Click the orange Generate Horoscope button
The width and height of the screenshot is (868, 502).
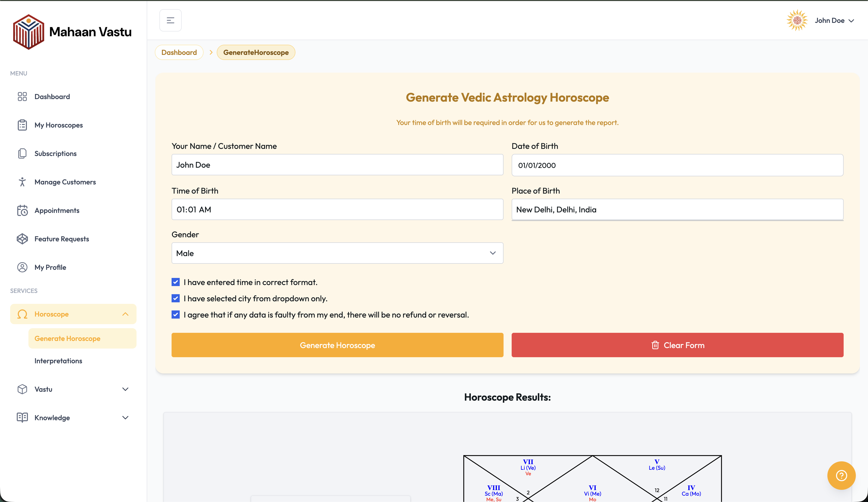tap(338, 345)
